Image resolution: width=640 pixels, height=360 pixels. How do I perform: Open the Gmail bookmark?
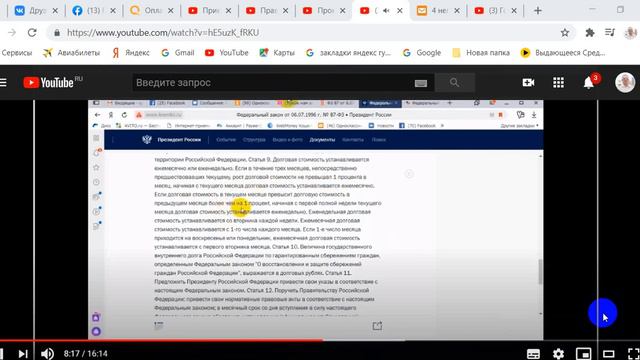(178, 53)
